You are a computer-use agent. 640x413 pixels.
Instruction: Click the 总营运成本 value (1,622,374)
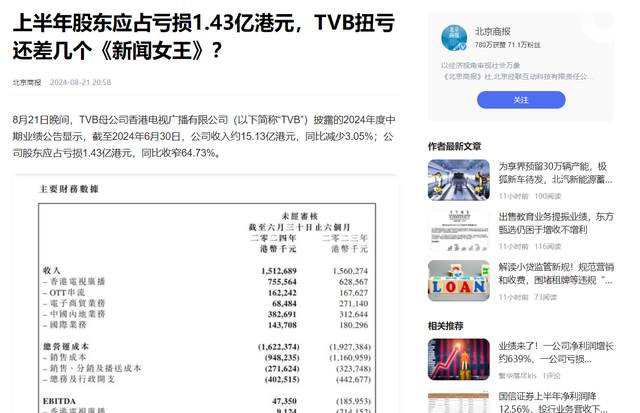pyautogui.click(x=278, y=347)
